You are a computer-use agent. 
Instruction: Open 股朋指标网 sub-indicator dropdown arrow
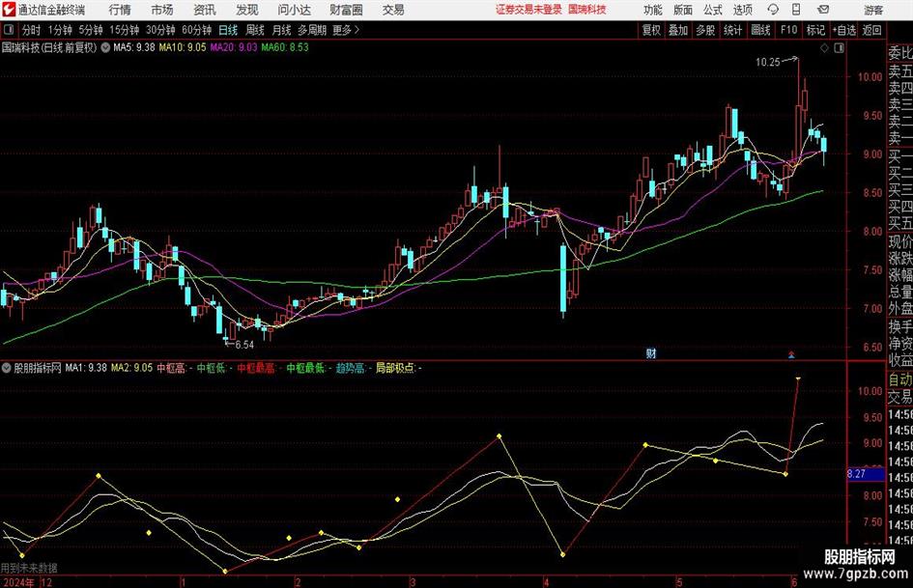coord(7,368)
